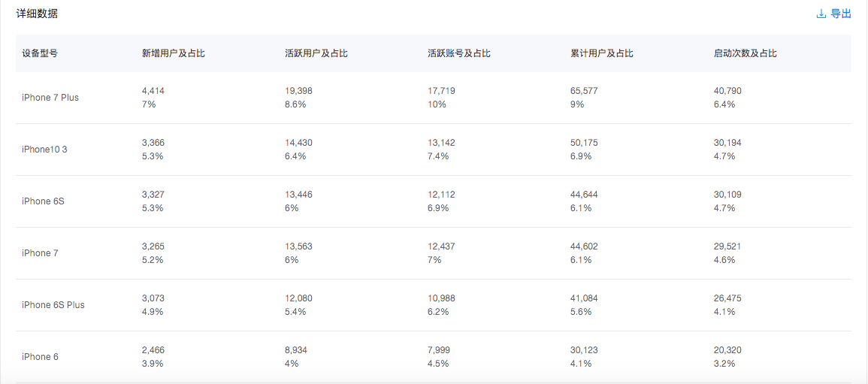Click cumulative users value 44,644
The image size is (868, 384).
[584, 195]
